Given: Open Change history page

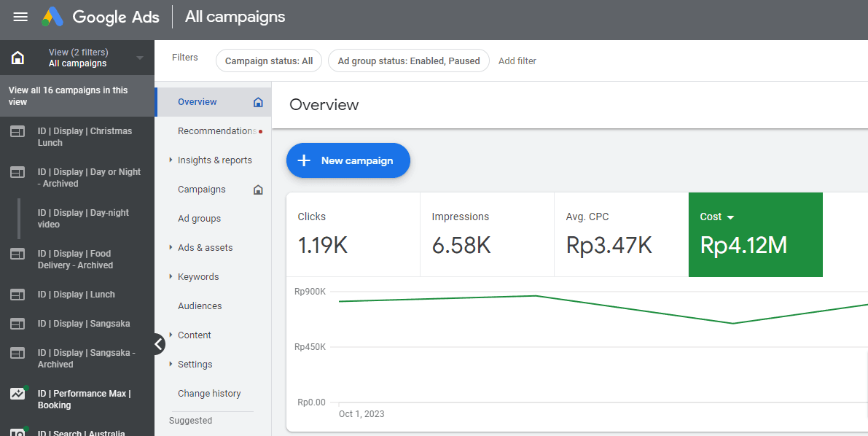Looking at the screenshot, I should click(209, 394).
